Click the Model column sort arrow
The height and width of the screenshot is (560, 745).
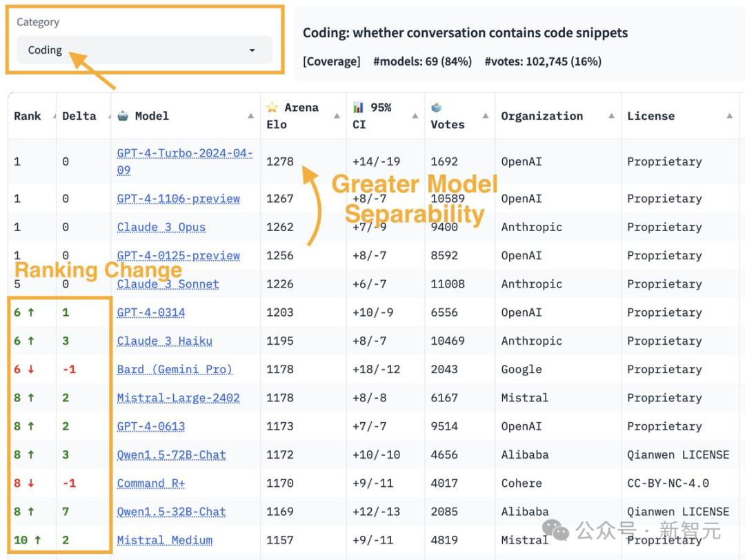251,116
